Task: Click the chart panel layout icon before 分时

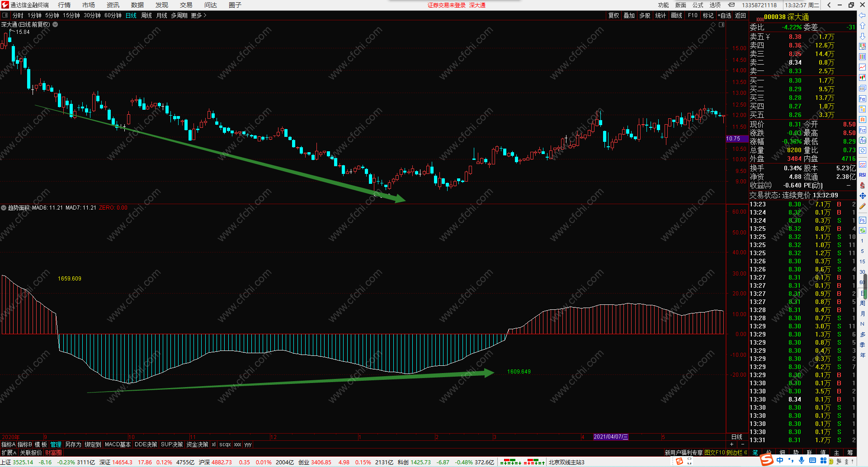Action: (5, 15)
